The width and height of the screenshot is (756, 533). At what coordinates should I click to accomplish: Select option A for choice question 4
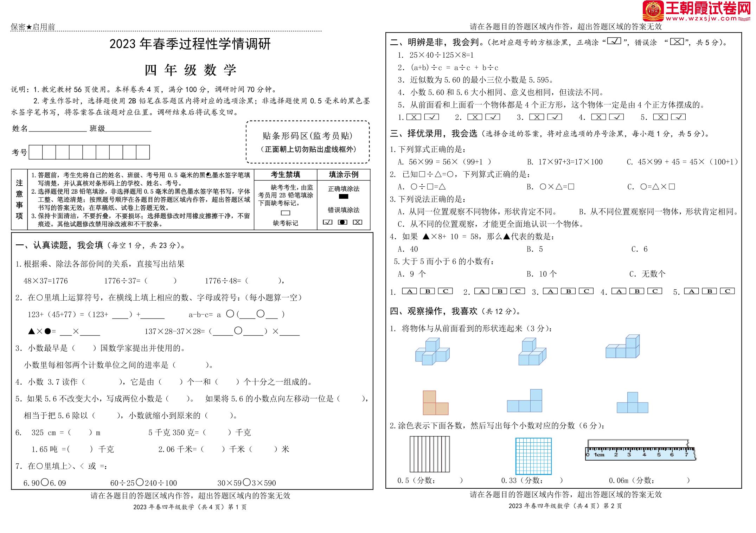(619, 291)
